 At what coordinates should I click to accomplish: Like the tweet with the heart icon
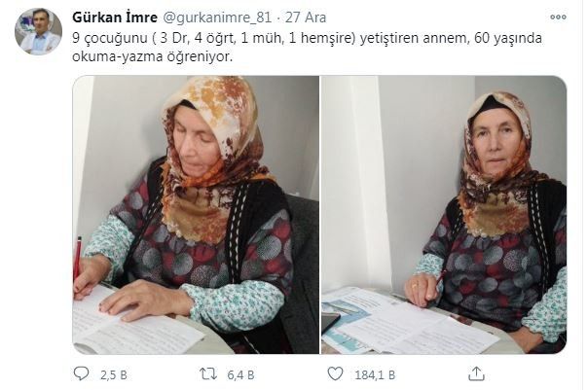[335, 373]
